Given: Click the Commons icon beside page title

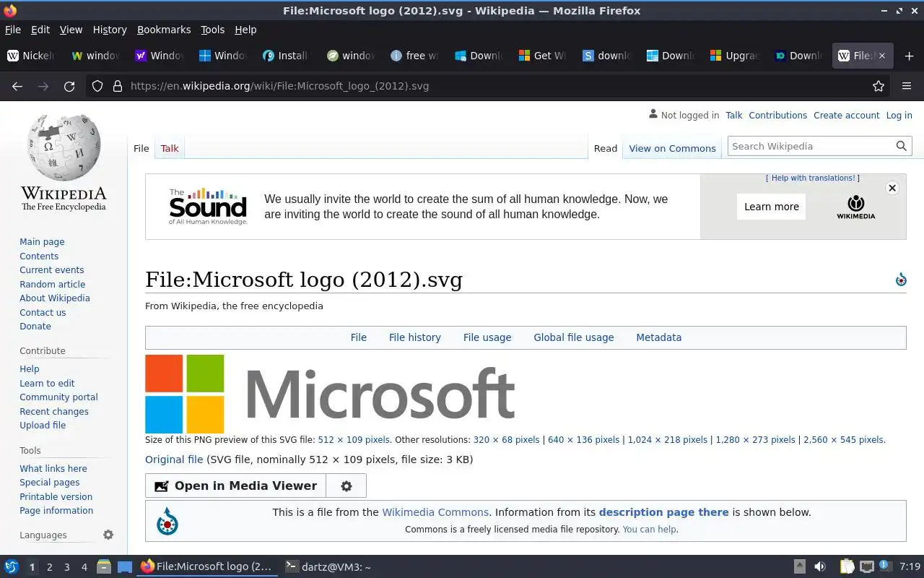Looking at the screenshot, I should [901, 280].
